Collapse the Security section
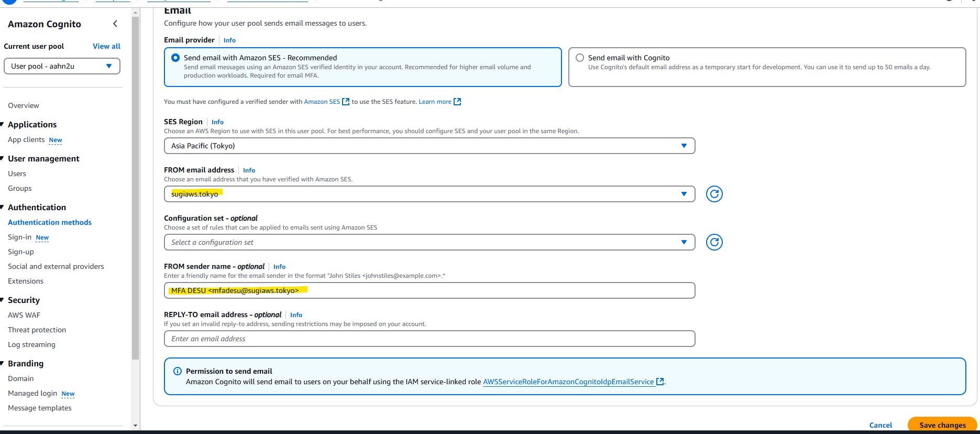Viewport: 980px width, 434px height. point(2,300)
